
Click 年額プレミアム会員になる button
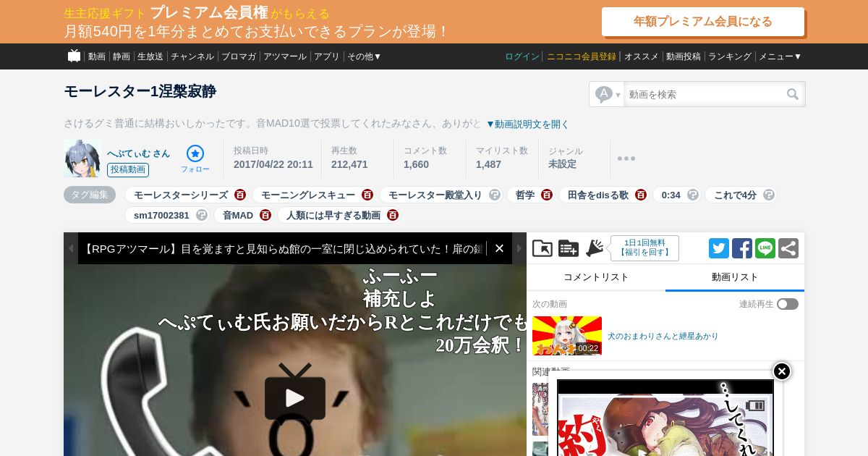(703, 22)
